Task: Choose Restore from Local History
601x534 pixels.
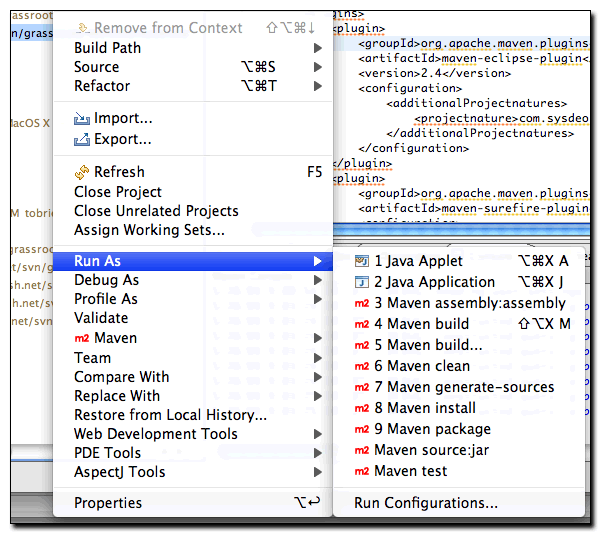Action: [170, 415]
